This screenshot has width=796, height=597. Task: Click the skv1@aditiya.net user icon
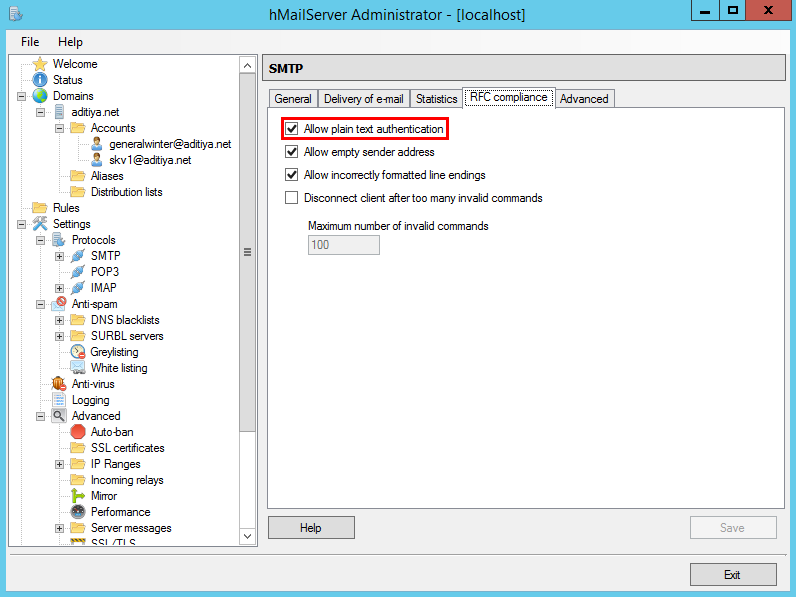pyautogui.click(x=96, y=160)
